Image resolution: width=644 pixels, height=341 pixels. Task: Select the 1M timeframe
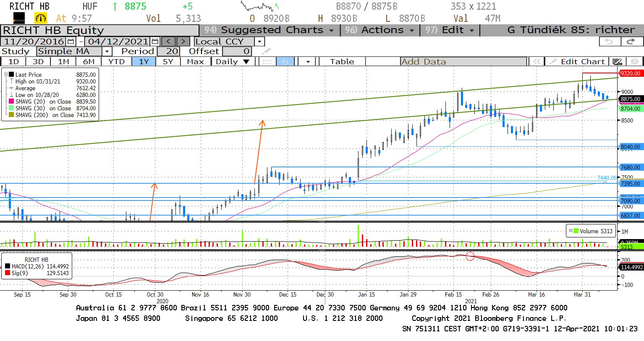(63, 62)
